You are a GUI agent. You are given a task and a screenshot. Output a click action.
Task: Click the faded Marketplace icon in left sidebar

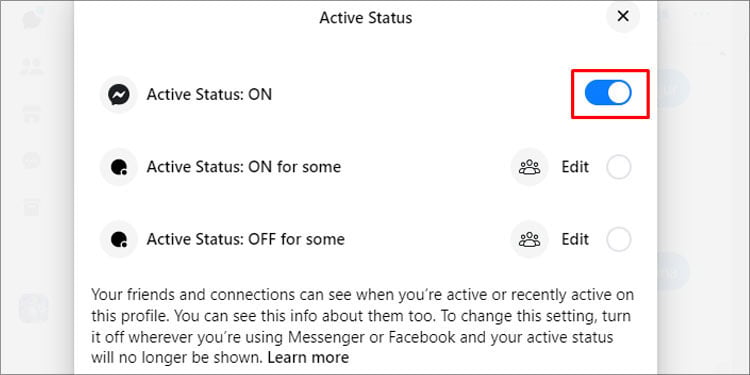click(x=33, y=113)
